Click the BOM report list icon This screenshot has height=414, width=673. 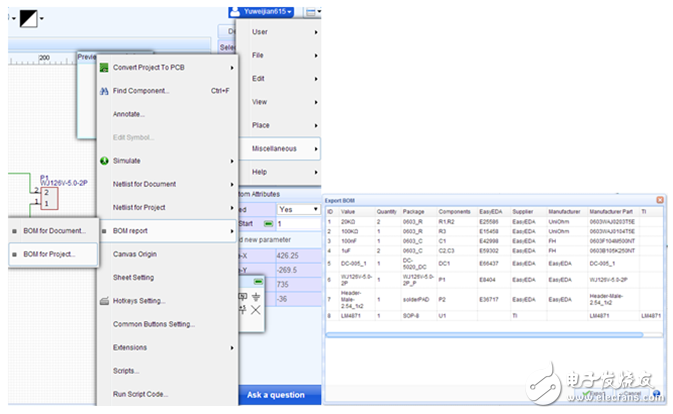coord(104,231)
